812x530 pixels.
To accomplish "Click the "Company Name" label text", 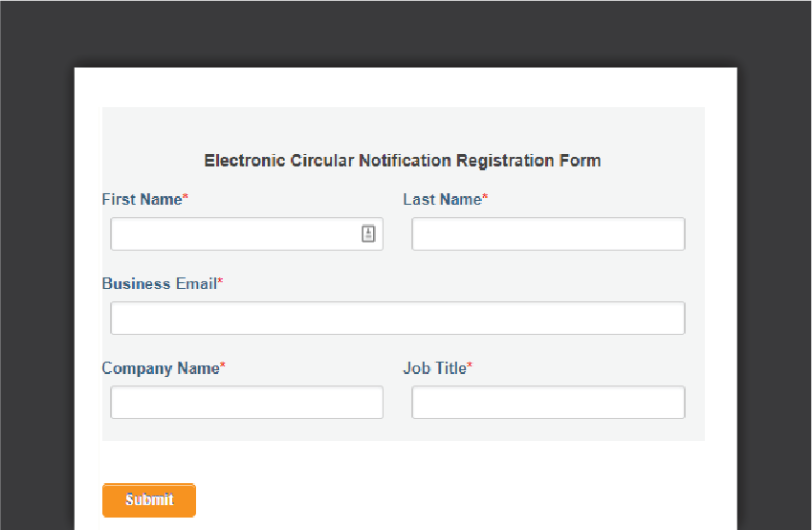I will point(160,368).
